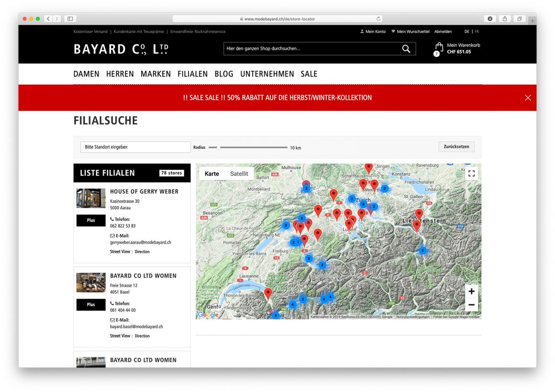Open Safari downloads icon

490,19
